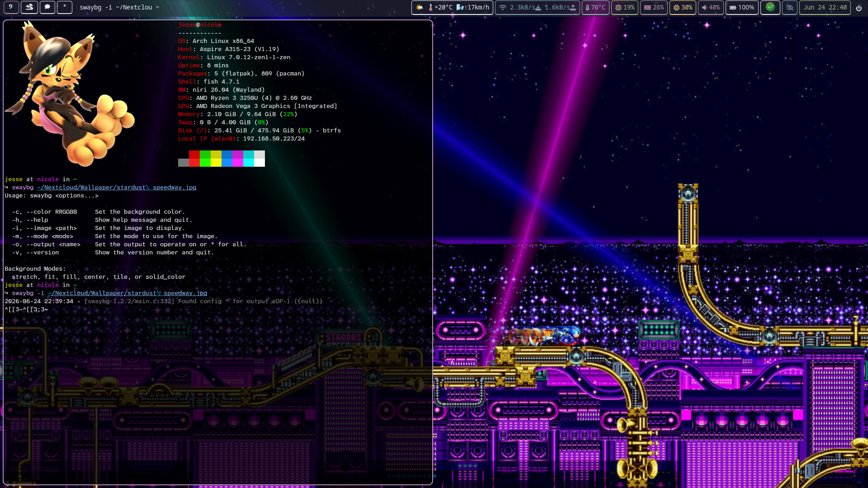
Task: Click the 'stretch, fit, fill, center' modes line
Action: click(x=99, y=277)
